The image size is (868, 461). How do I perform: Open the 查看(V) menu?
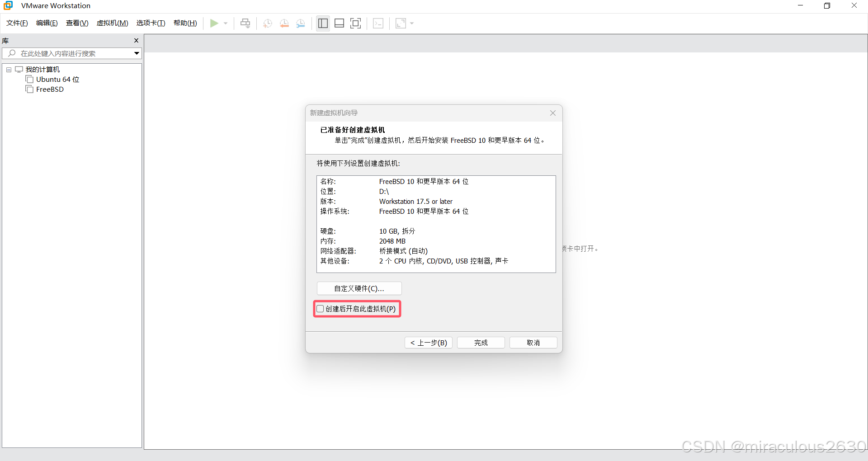[77, 23]
